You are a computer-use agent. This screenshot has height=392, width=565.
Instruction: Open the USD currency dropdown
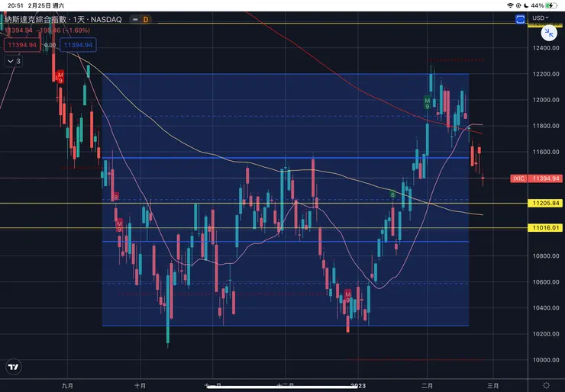(x=541, y=18)
